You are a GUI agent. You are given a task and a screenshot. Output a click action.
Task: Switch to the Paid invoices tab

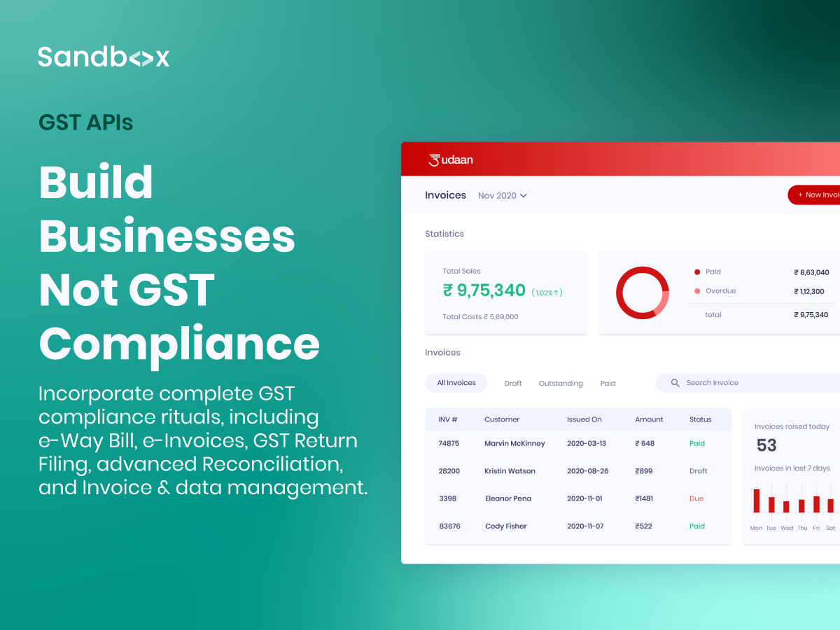tap(608, 384)
